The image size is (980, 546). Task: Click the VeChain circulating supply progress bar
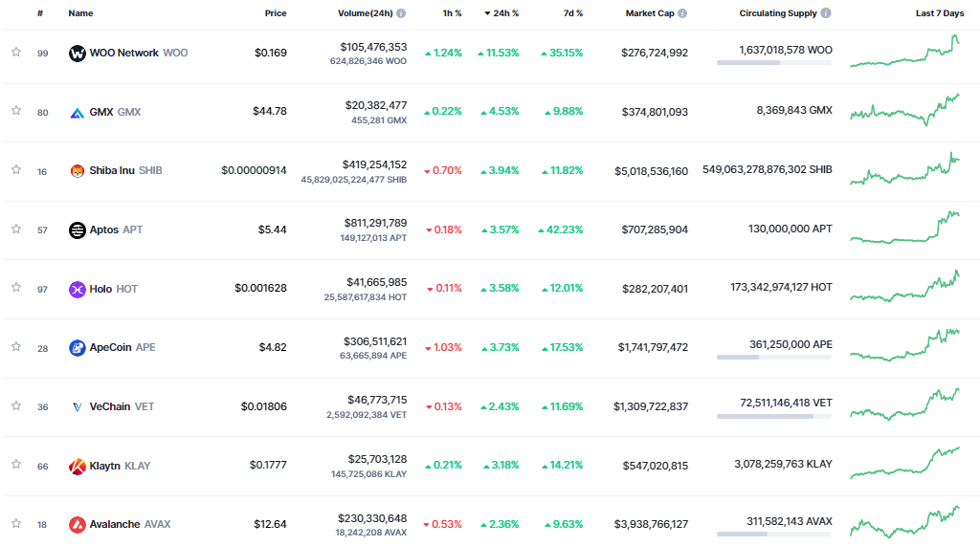coord(773,417)
